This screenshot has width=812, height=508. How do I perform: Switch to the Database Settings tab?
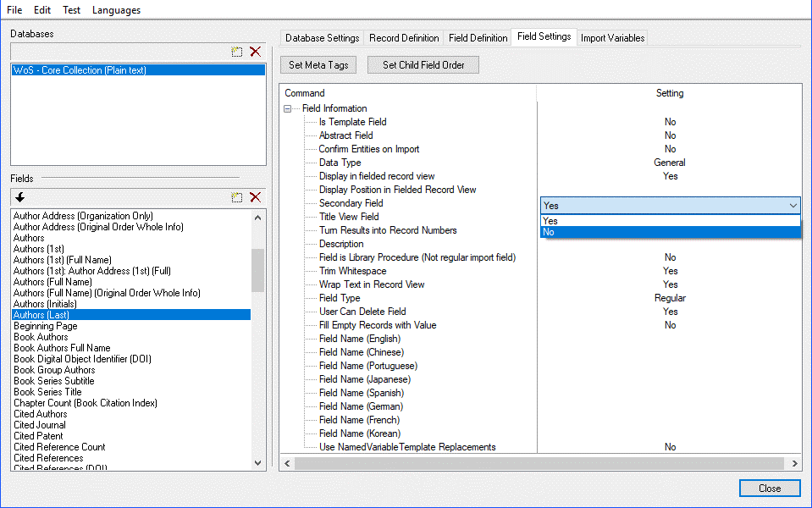[321, 37]
